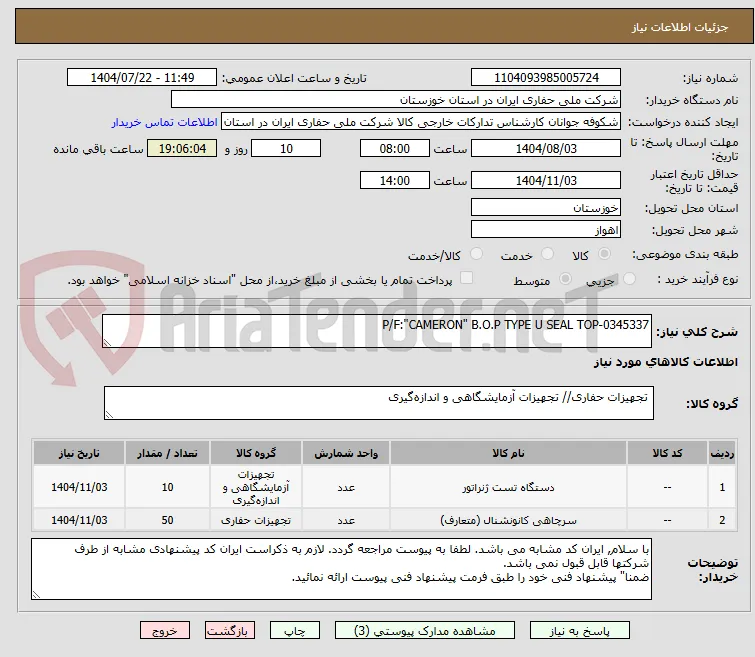Click the date cell in row 2
The image size is (755, 657).
click(x=79, y=520)
